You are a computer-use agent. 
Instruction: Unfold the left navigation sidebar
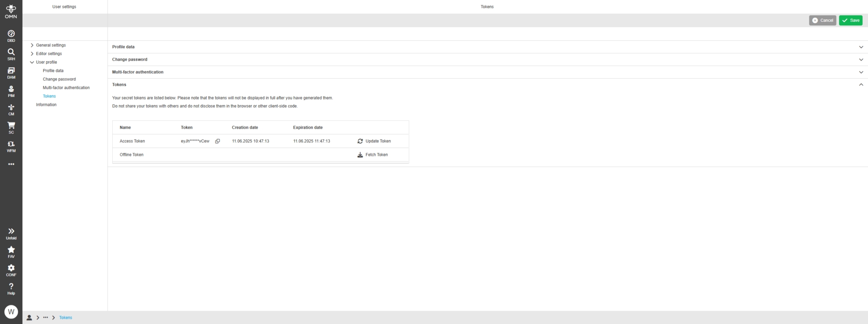click(11, 234)
